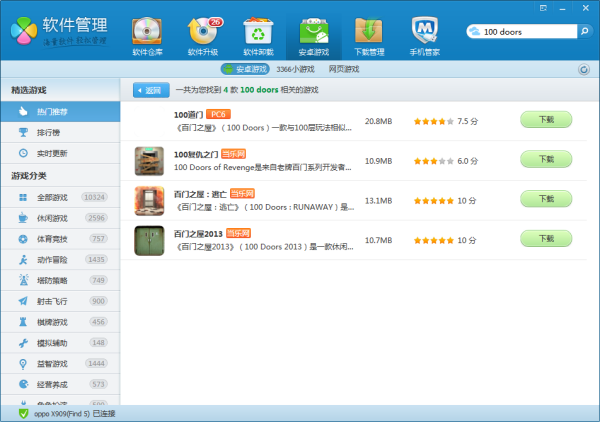The width and height of the screenshot is (600, 422).
Task: Click the pie icon for 经营养成
Action: [23, 384]
